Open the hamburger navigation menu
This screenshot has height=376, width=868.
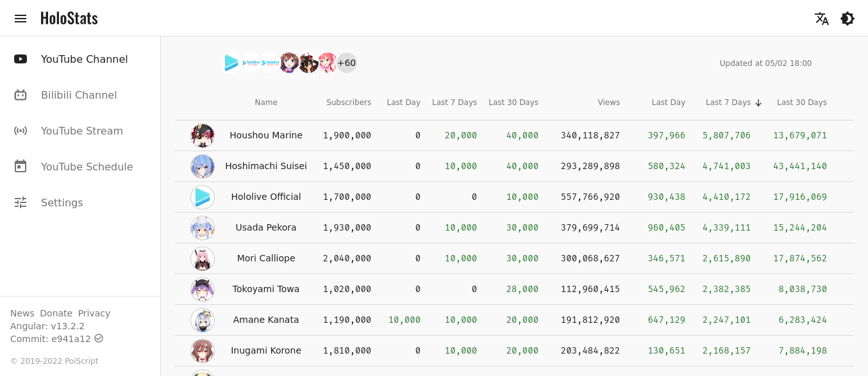[x=21, y=19]
